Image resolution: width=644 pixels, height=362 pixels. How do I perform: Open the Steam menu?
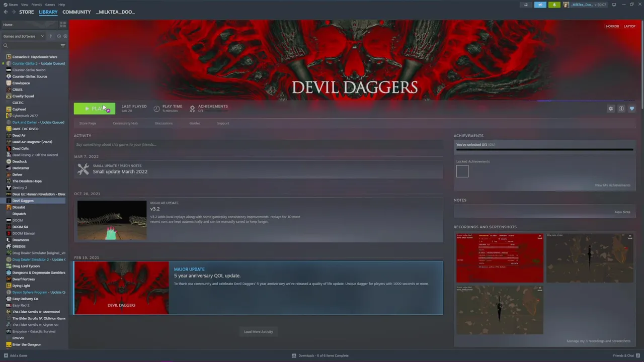coord(11,5)
